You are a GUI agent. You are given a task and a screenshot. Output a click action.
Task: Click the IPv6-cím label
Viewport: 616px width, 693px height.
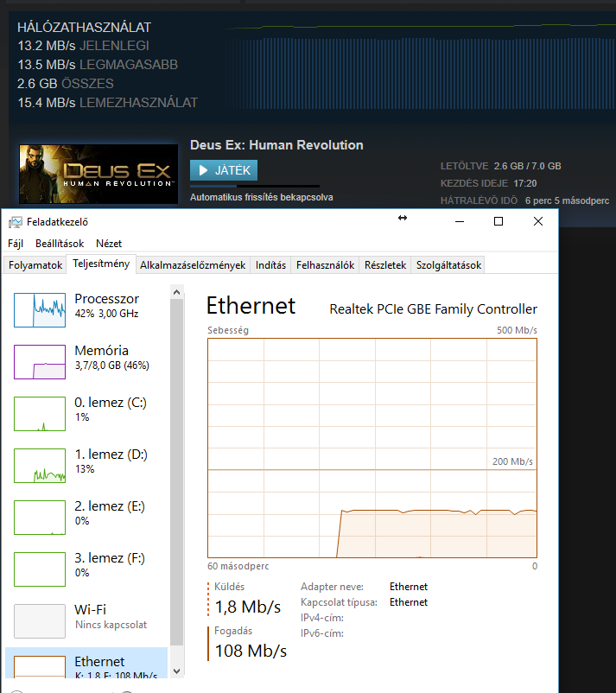(322, 633)
